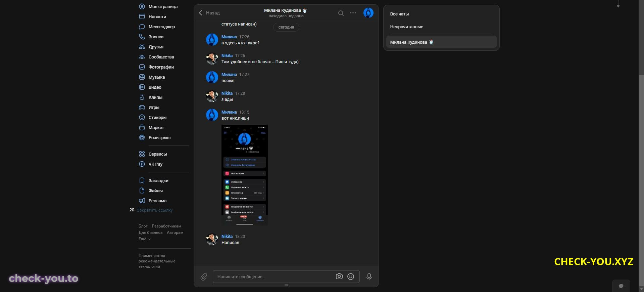Open the Новости news feed icon
Screen dimensions: 644x292
tap(142, 16)
